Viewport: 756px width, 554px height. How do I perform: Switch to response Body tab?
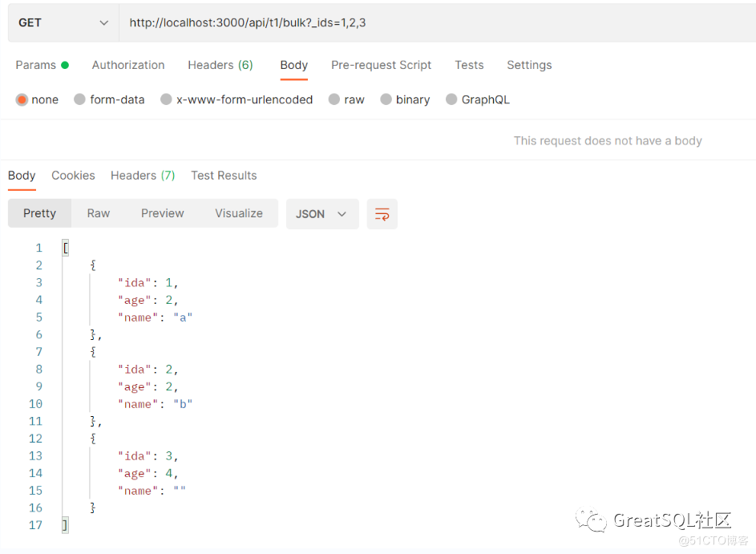pos(22,176)
